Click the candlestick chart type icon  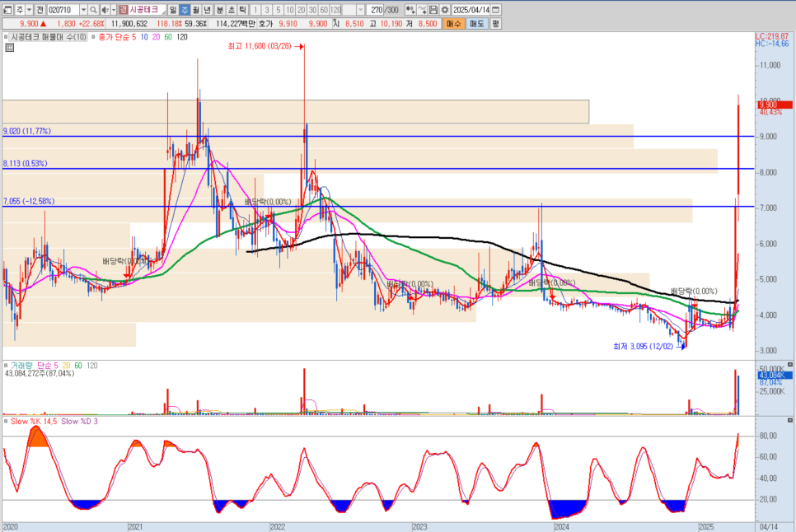click(410, 10)
